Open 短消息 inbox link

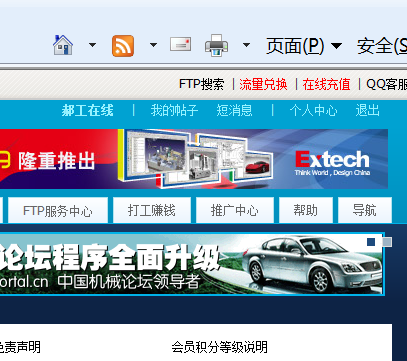coord(234,110)
